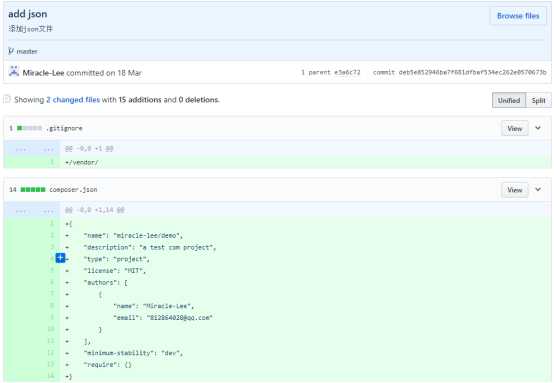Click the full commit hash text

click(x=472, y=72)
